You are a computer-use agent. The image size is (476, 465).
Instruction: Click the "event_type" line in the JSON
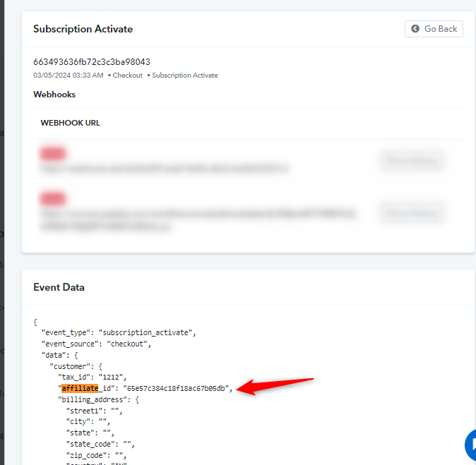[119, 333]
